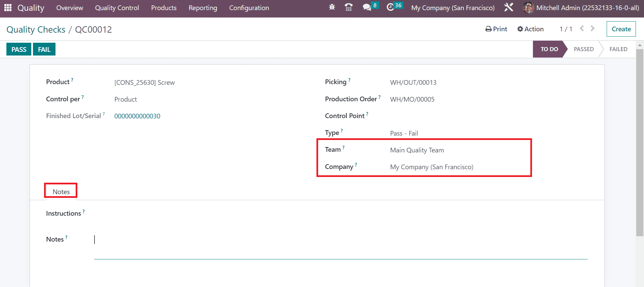Set status to FAILED stage
The height and width of the screenshot is (287, 644).
[618, 49]
